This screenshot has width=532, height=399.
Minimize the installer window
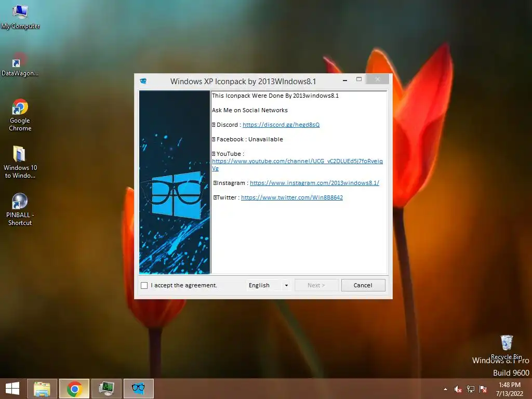coord(345,80)
